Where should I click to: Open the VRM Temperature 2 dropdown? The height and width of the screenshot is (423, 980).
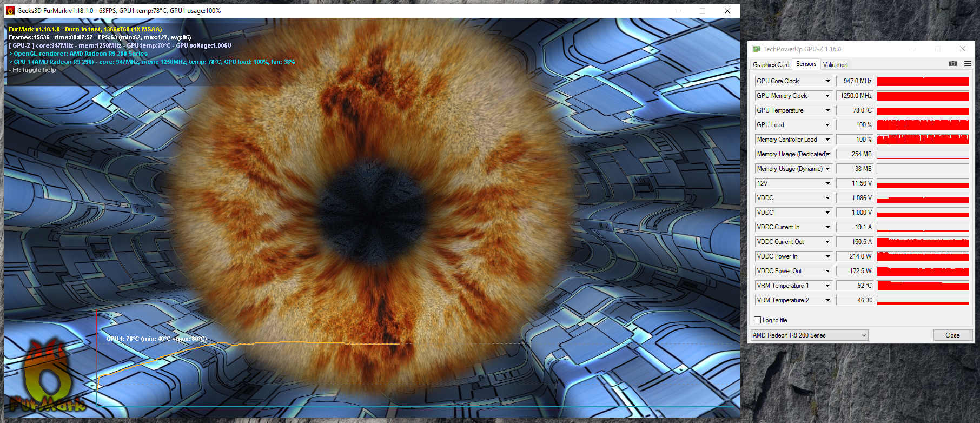coord(827,300)
